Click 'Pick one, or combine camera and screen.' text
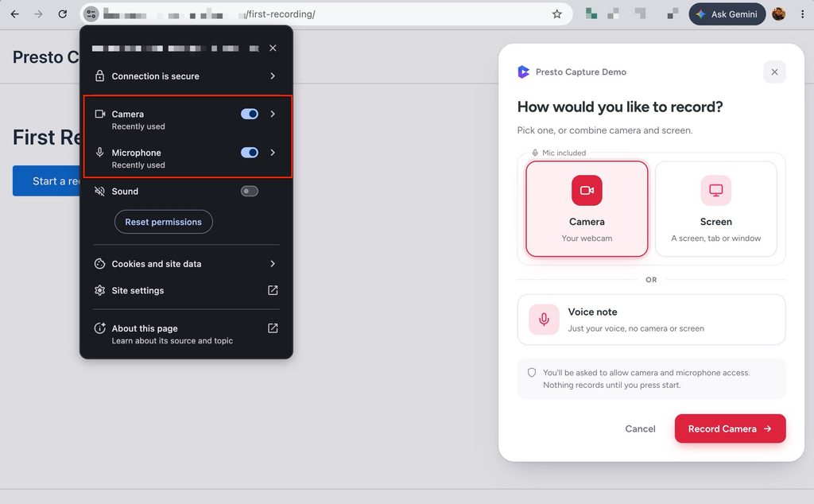 point(605,130)
